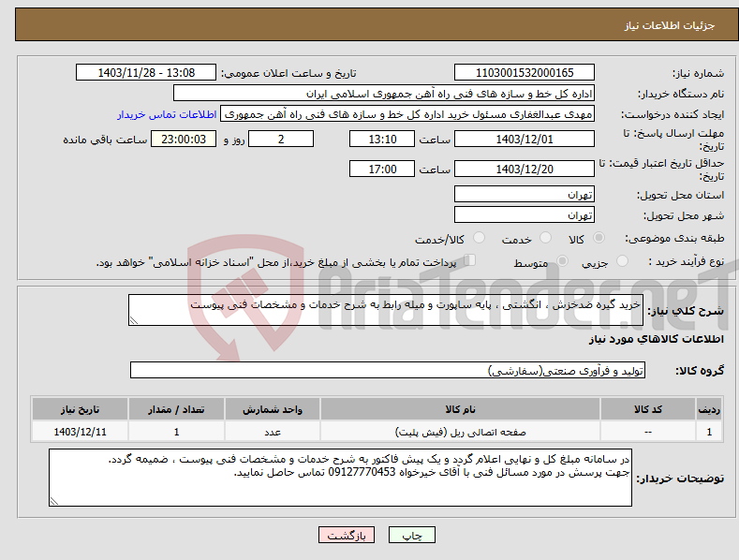Image resolution: width=739 pixels, height=560 pixels.
Task: Click the اطلاعات کالاهای مورد نیاز heading
Action: coord(656,339)
